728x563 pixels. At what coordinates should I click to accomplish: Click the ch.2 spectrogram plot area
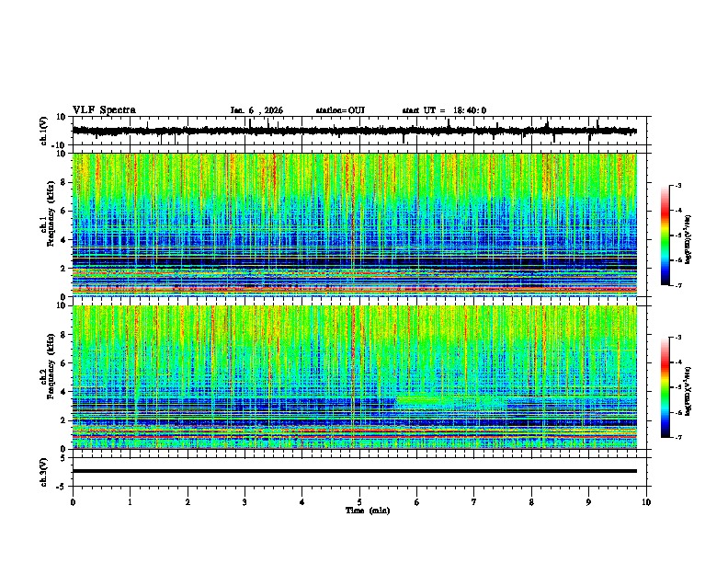coord(355,377)
